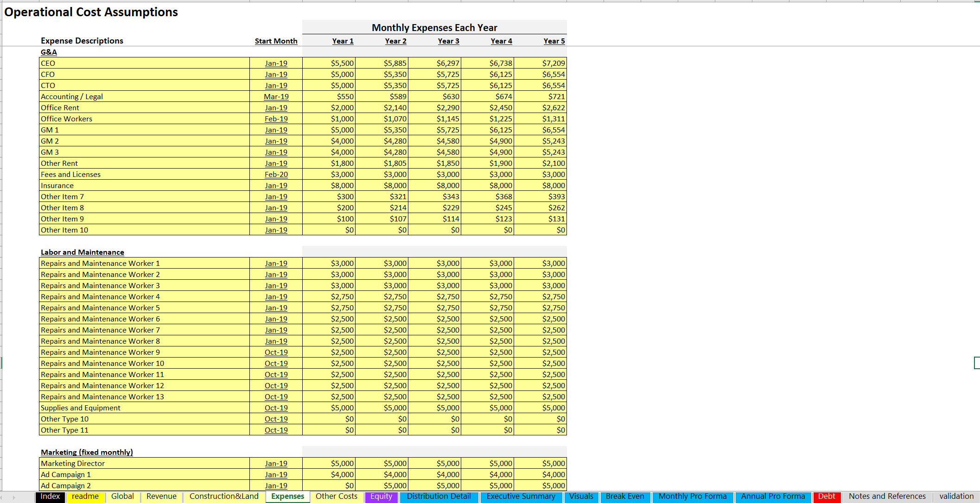
Task: Open the Executive Summary tab
Action: click(x=521, y=497)
